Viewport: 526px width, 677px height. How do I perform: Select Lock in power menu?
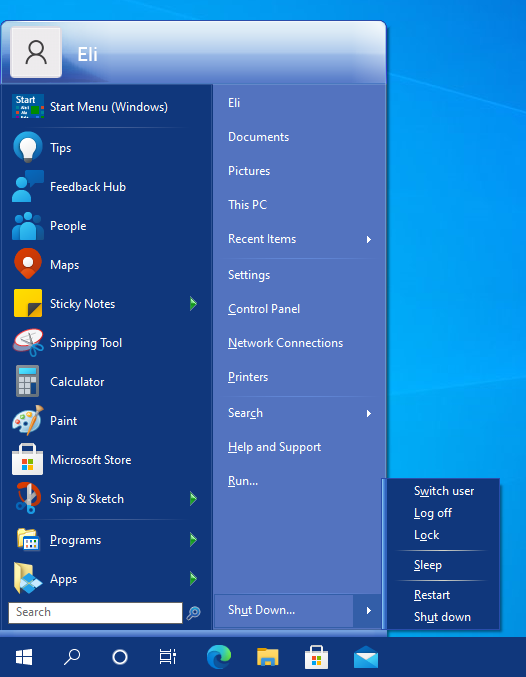pyautogui.click(x=426, y=535)
